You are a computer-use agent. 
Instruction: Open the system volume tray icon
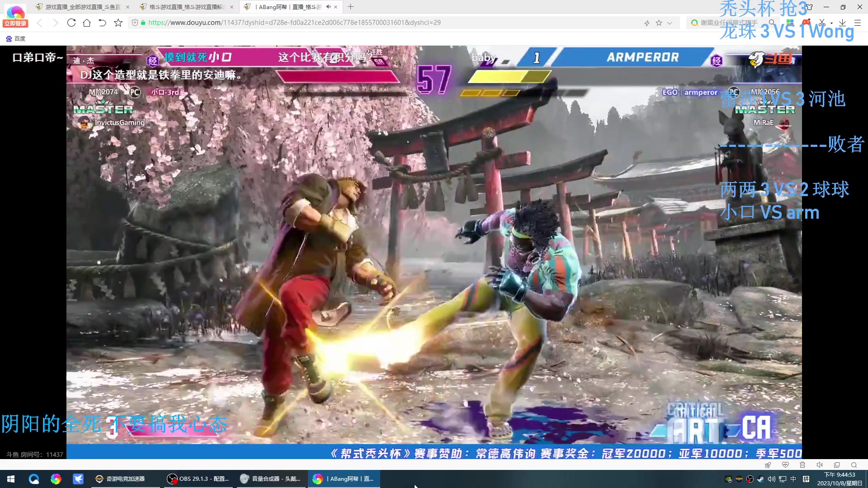[x=771, y=479]
